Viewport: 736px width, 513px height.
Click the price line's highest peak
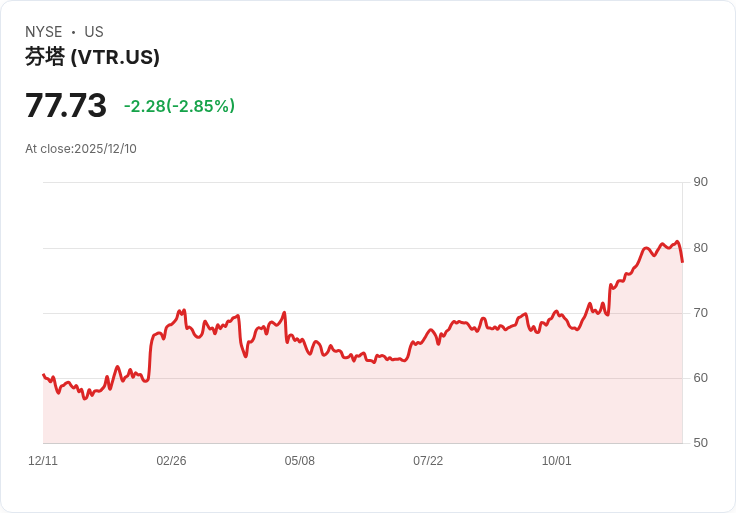coord(677,241)
